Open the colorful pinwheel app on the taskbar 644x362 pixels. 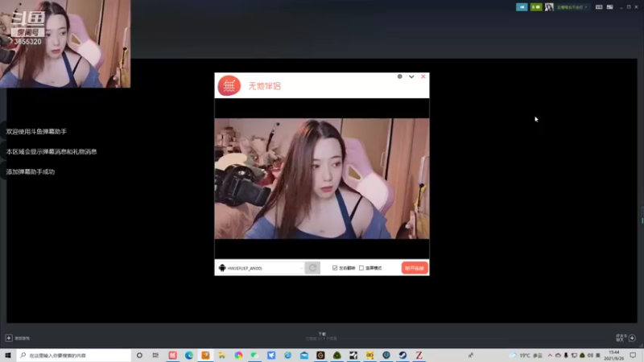click(x=238, y=355)
